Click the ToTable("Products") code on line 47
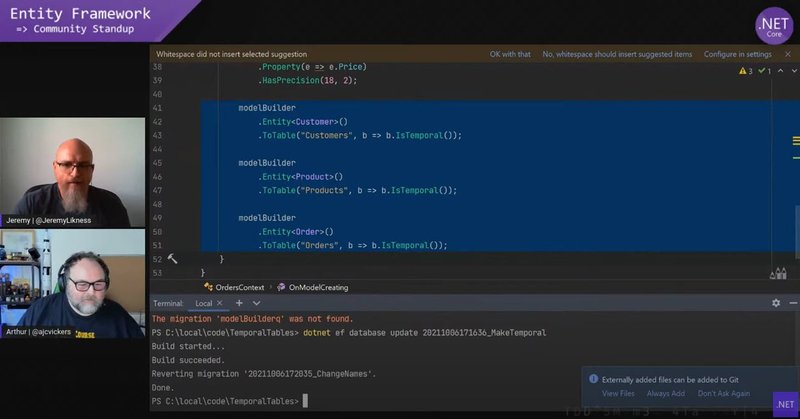 (x=357, y=190)
